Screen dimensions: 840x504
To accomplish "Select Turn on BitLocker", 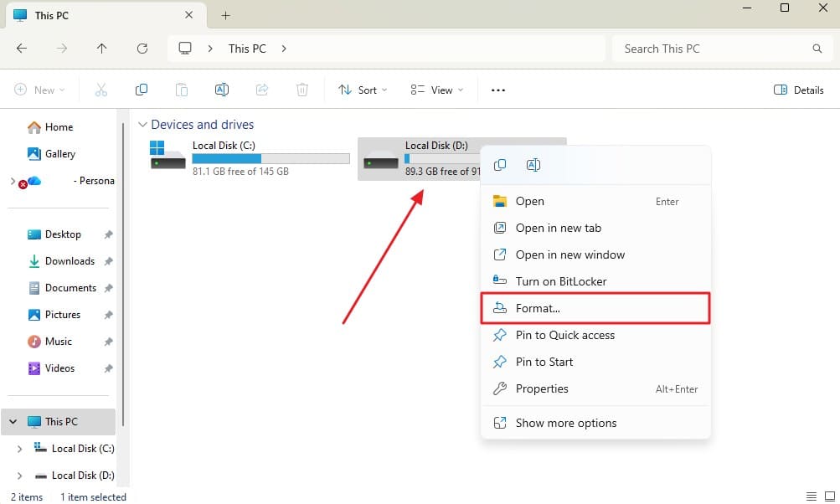I will 595,282.
